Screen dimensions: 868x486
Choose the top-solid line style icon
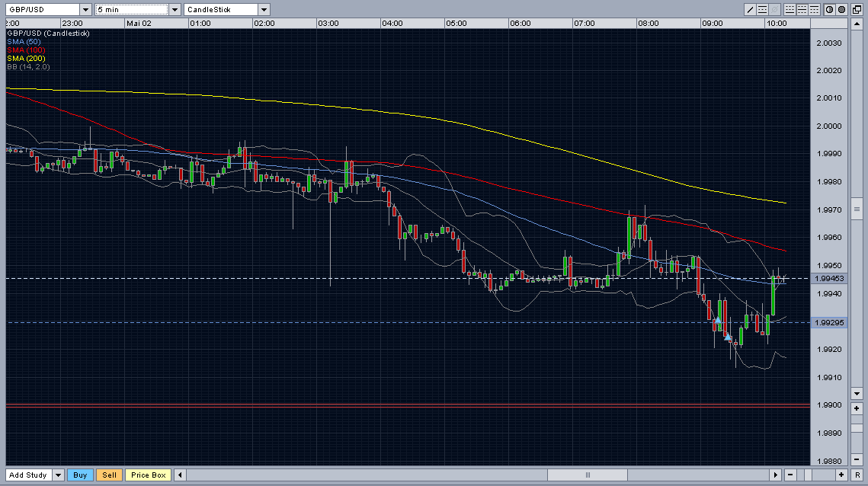point(815,9)
